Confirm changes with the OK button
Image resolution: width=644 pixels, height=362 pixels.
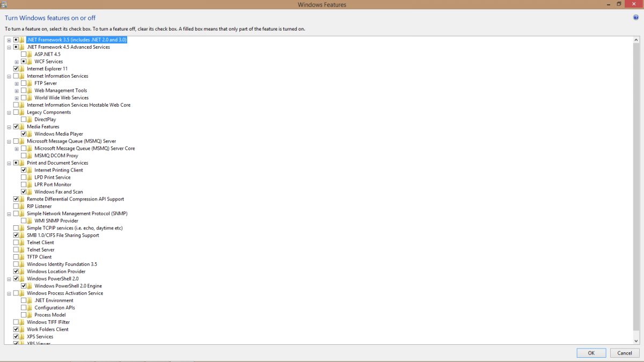591,353
